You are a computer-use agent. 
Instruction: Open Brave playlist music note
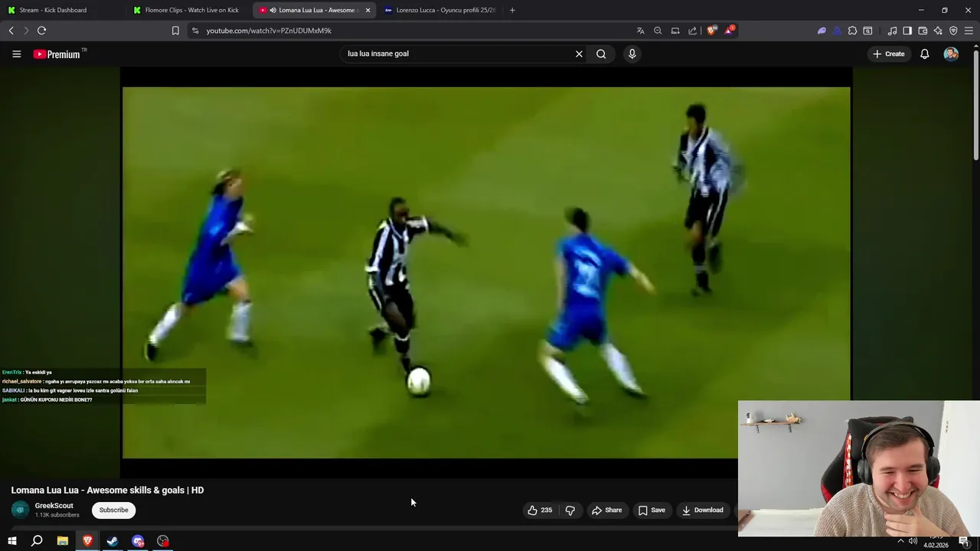[x=892, y=31]
